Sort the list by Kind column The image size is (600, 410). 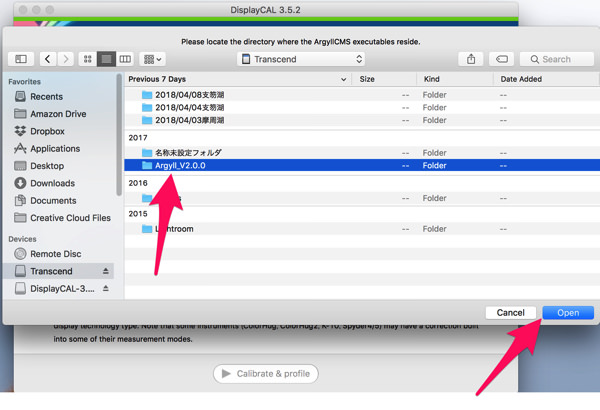point(432,78)
